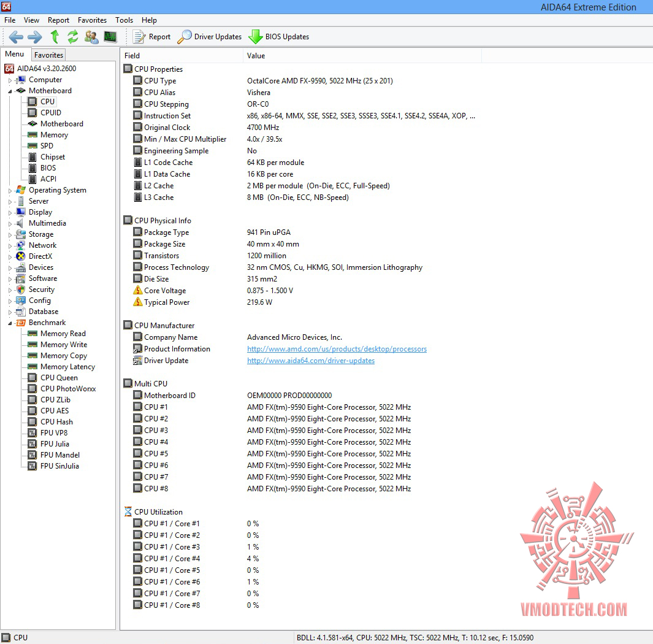This screenshot has height=644, width=653.
Task: Click the Back arrow toolbar icon
Action: point(16,37)
